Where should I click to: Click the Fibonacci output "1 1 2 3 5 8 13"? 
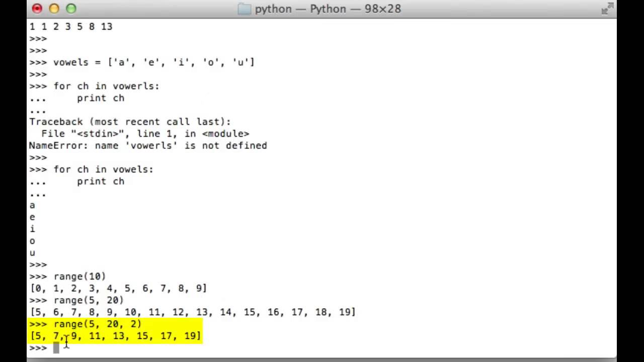71,27
